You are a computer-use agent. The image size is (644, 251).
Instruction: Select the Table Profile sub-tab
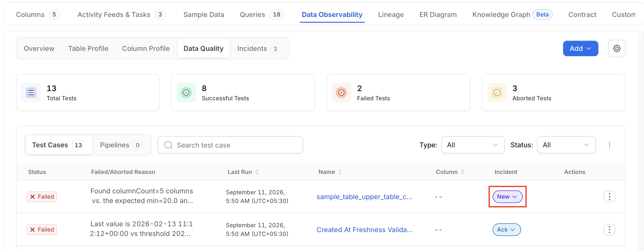pyautogui.click(x=88, y=48)
